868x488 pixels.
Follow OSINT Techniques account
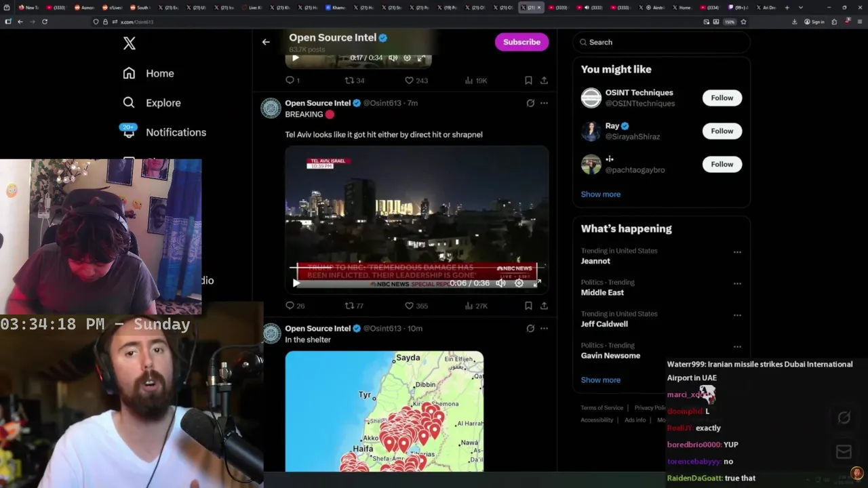722,98
